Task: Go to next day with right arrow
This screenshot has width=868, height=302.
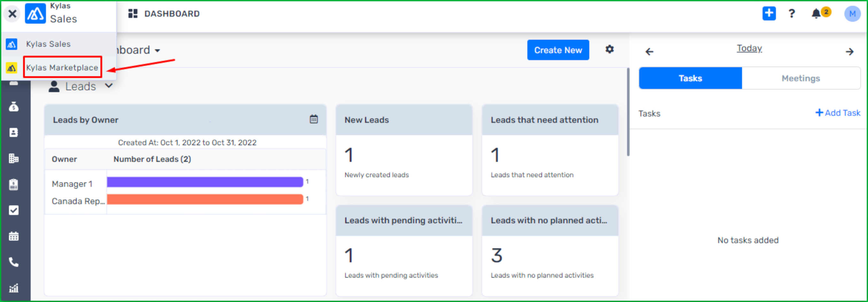Action: [x=849, y=52]
